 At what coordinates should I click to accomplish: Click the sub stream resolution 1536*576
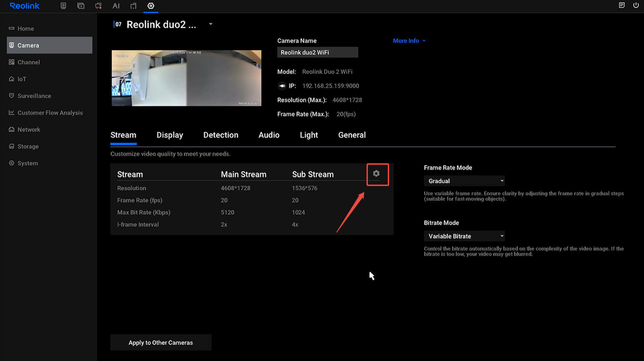tap(304, 188)
